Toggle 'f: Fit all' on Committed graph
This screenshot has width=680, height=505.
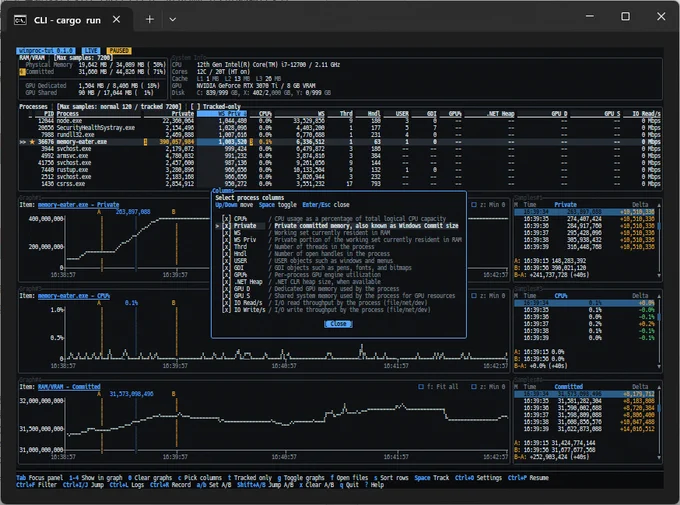point(438,387)
